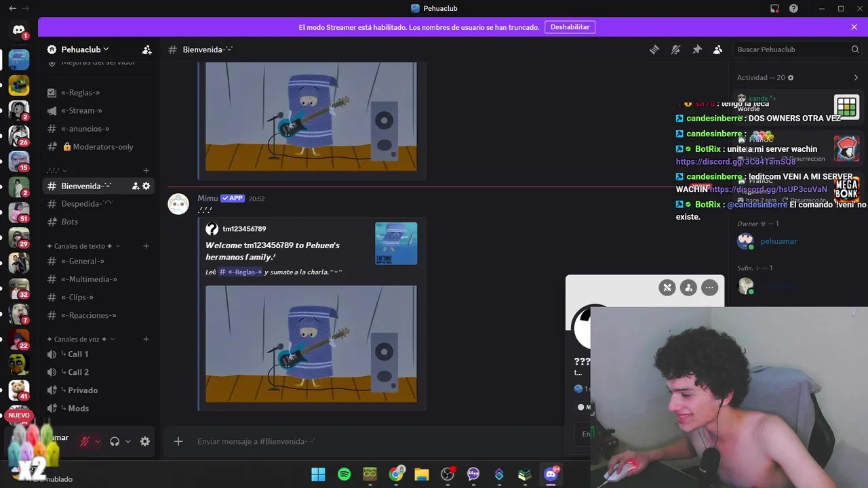
Task: Click the Deshabilitar streamer mode button
Action: click(570, 27)
